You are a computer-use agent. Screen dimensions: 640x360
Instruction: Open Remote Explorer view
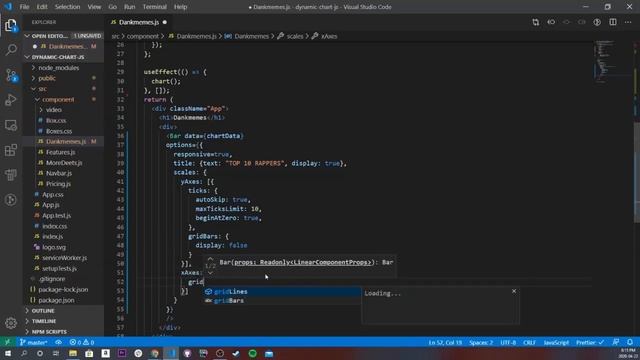pyautogui.click(x=11, y=125)
